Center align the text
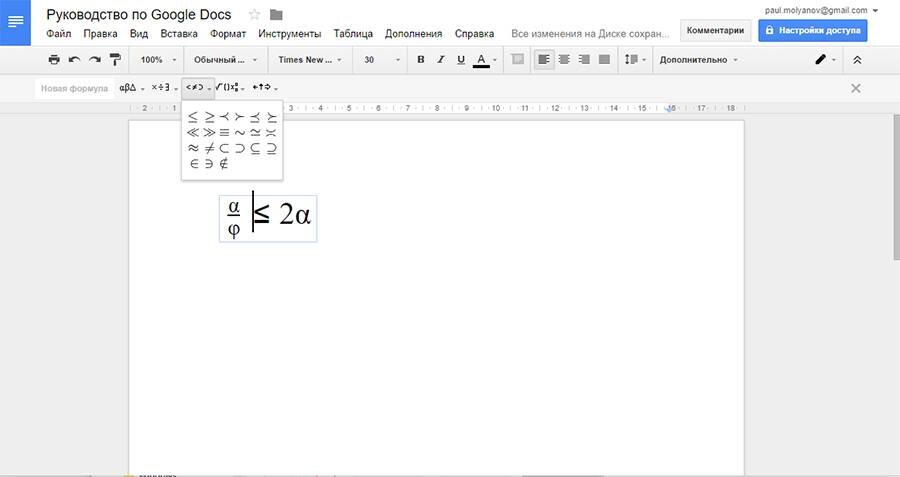 pyautogui.click(x=564, y=59)
